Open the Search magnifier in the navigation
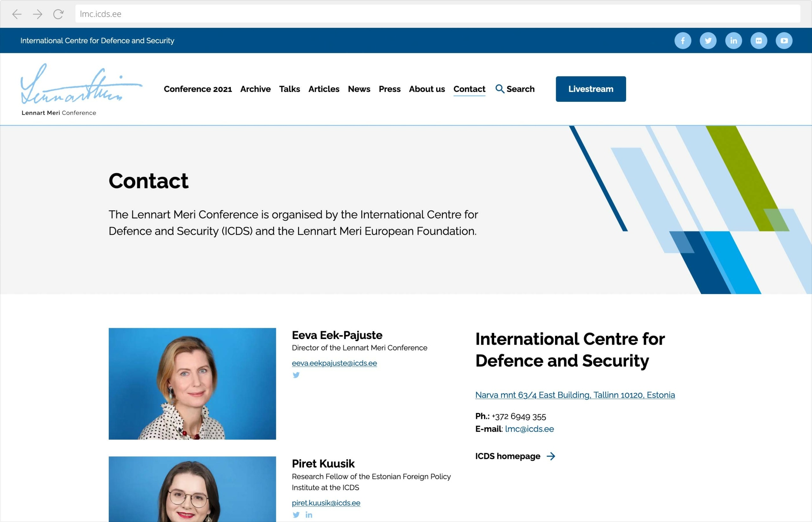Viewport: 812px width, 522px height. click(499, 89)
